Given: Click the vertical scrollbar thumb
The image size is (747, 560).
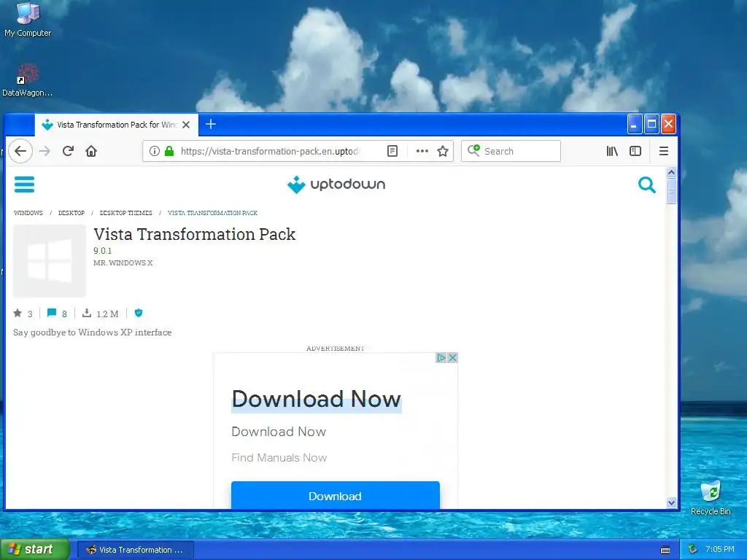Looking at the screenshot, I should click(671, 191).
